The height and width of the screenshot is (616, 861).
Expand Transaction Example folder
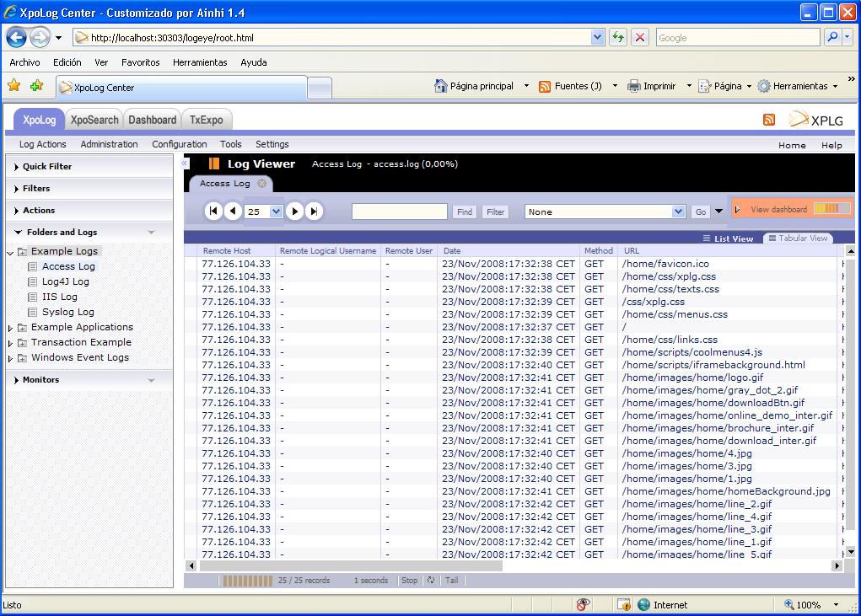[x=10, y=343]
